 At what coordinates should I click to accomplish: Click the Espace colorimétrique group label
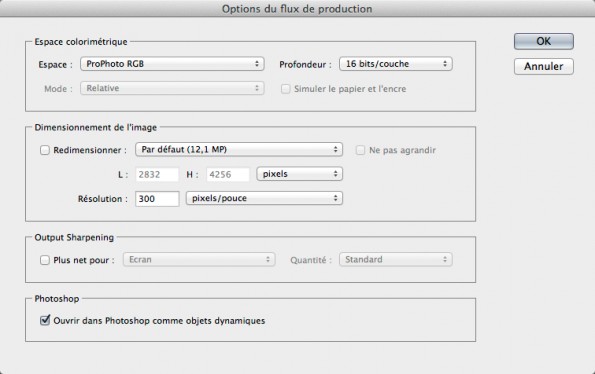click(x=81, y=42)
